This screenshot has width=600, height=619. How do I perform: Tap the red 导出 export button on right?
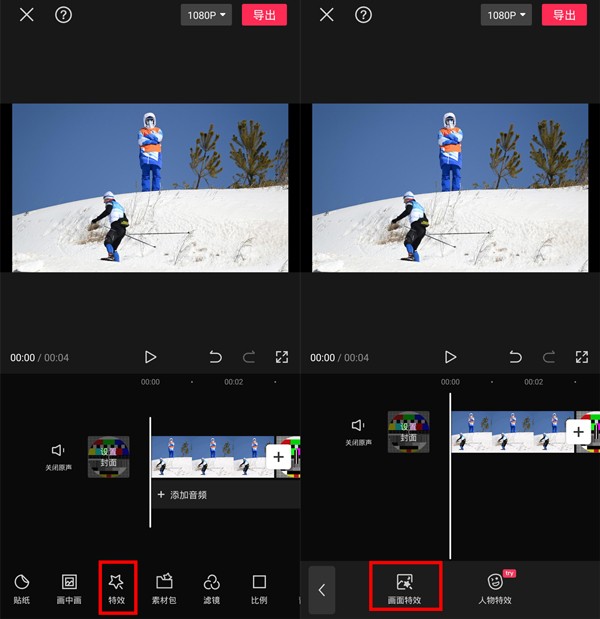coord(564,15)
